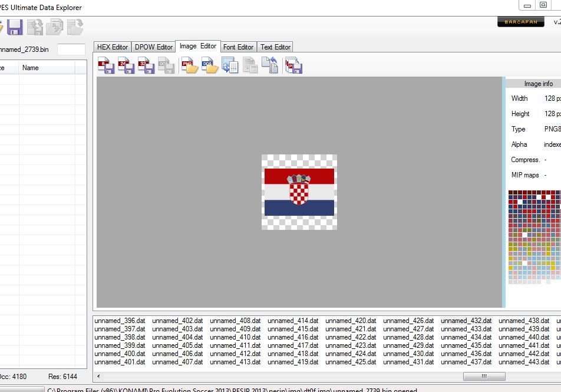Viewport: 561px width, 392px height.
Task: Click the unnamed_2739.bin file label
Action: [x=24, y=50]
